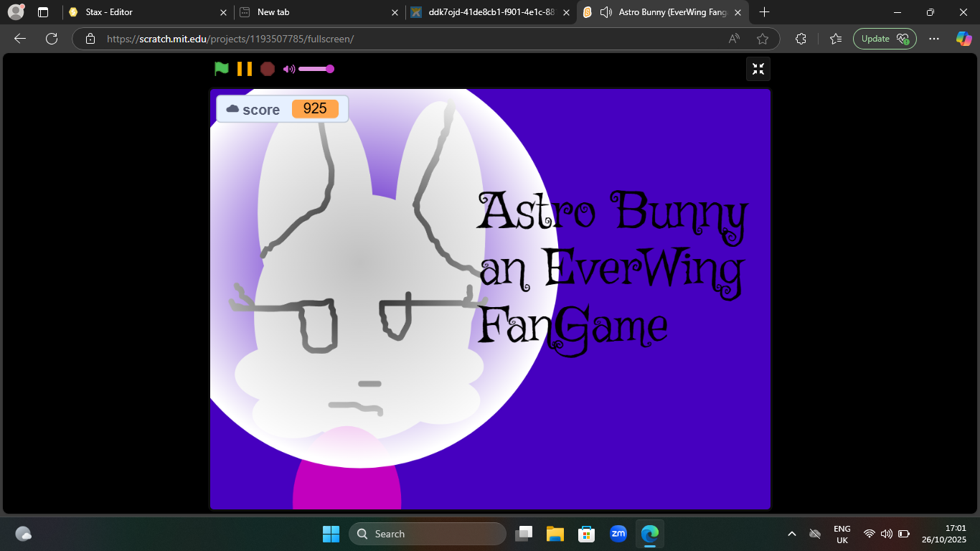Click the green flag to start the project
The height and width of the screenshot is (551, 980).
coord(222,69)
